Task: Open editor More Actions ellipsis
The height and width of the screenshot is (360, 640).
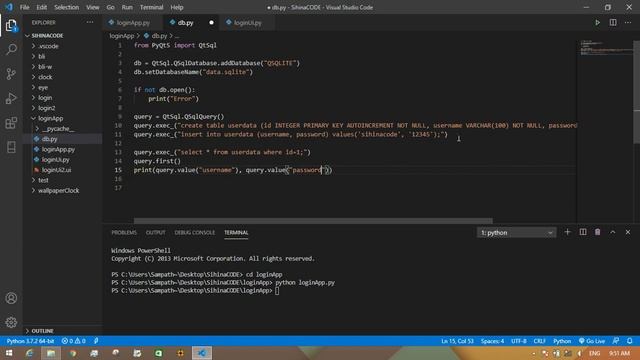Action: [x=628, y=22]
